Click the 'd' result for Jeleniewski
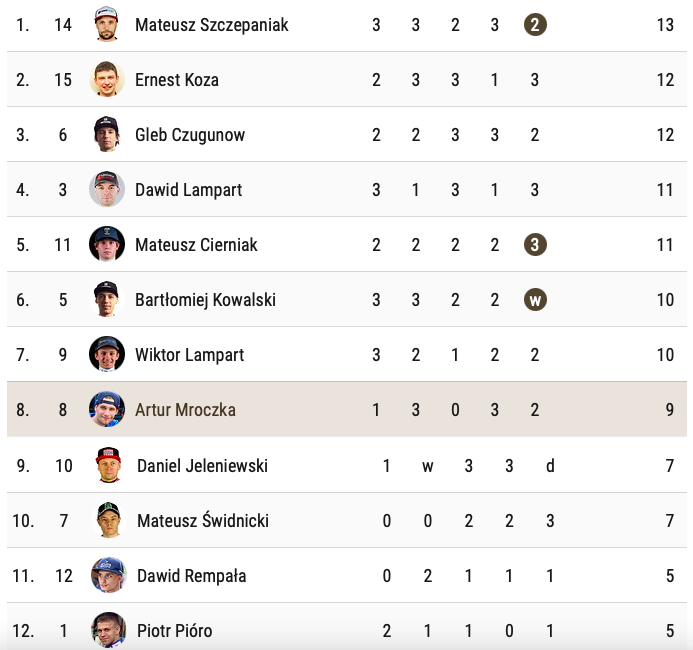 550,466
